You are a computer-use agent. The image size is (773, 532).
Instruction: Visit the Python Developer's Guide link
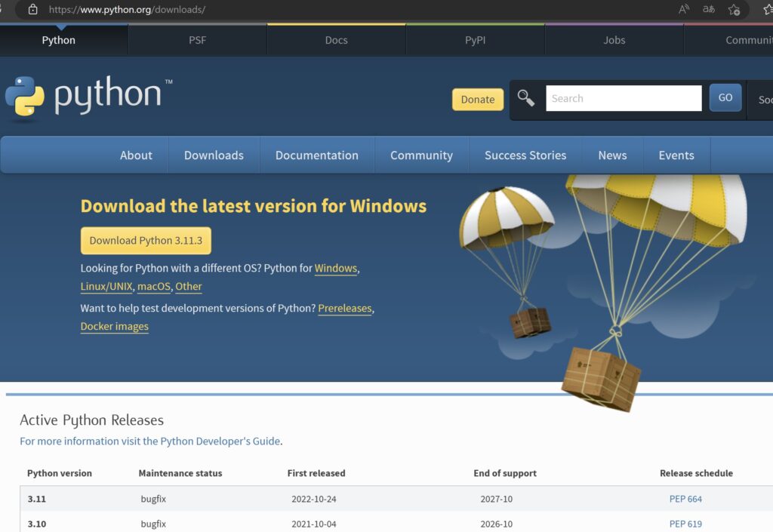[150, 441]
